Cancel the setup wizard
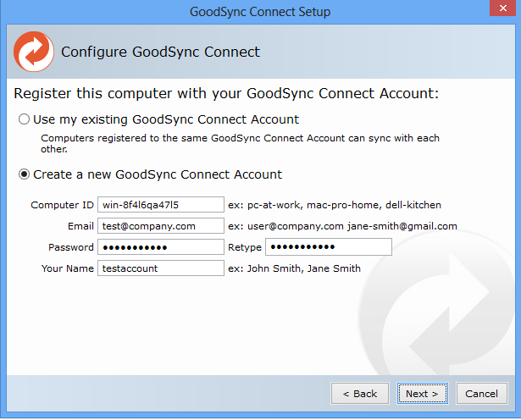The height and width of the screenshot is (420, 521). (481, 394)
